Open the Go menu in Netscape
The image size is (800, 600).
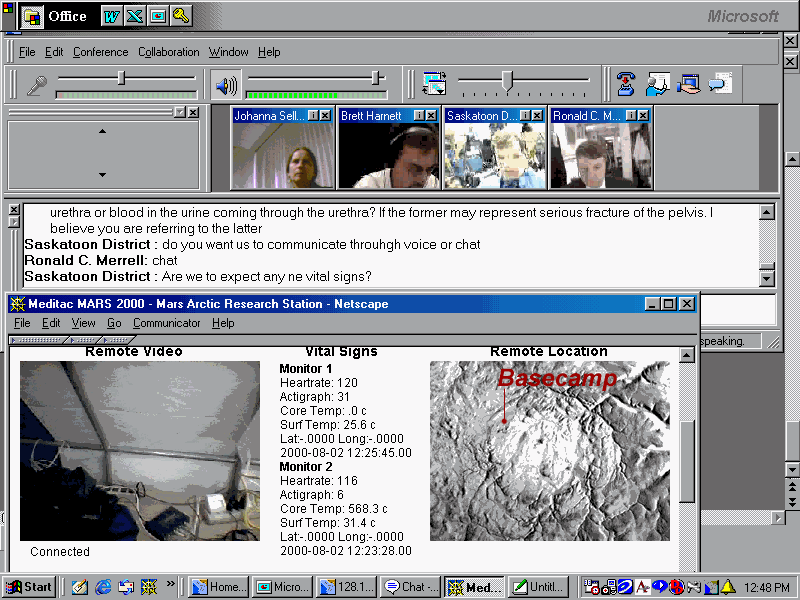pyautogui.click(x=114, y=323)
